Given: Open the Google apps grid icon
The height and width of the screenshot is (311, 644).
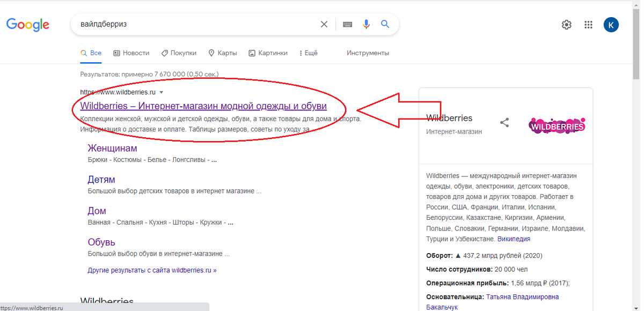Looking at the screenshot, I should pos(588,24).
